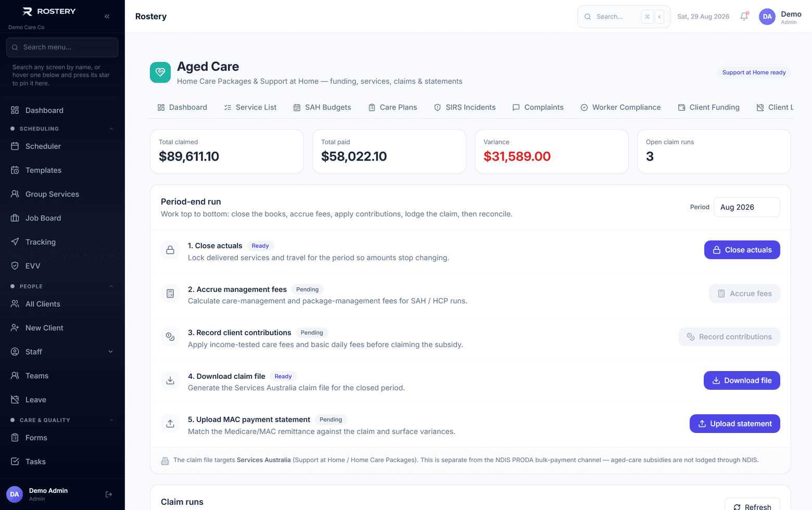This screenshot has width=812, height=510.
Task: Open the Job Board
Action: point(62,218)
